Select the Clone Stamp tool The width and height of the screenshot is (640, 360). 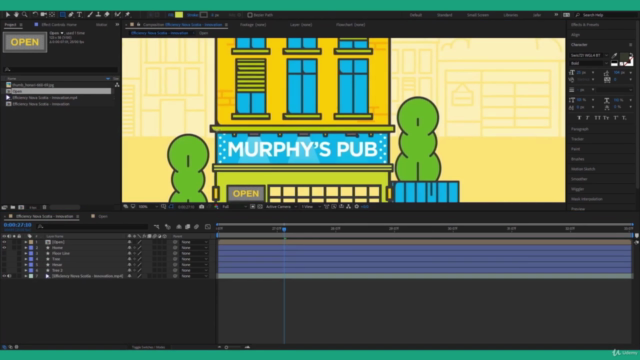click(x=98, y=15)
